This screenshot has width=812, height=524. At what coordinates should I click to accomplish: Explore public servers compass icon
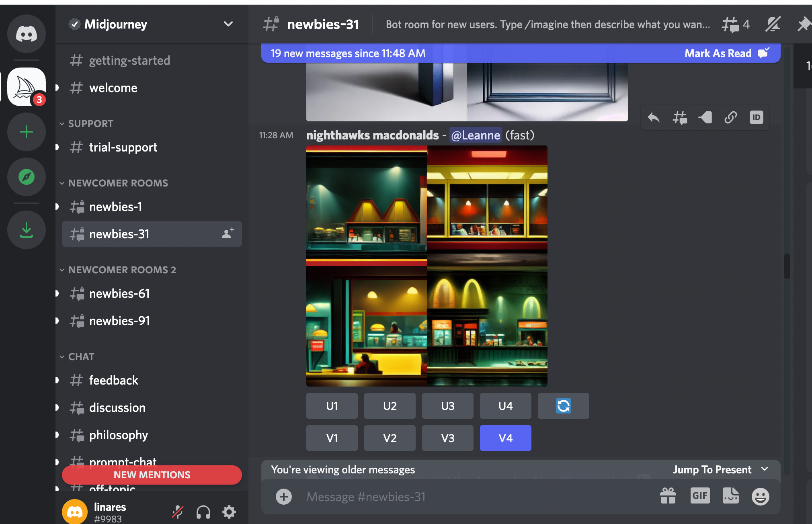(27, 177)
